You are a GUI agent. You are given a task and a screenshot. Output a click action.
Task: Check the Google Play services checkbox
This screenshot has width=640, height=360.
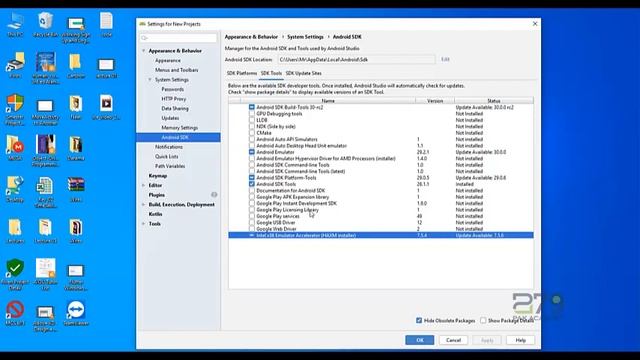coord(251,216)
